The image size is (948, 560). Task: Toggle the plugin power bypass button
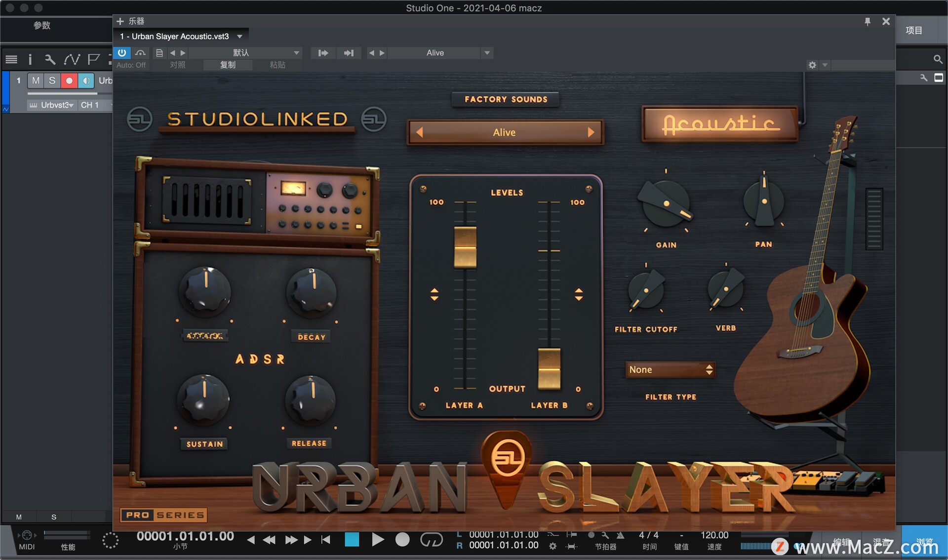pyautogui.click(x=122, y=52)
